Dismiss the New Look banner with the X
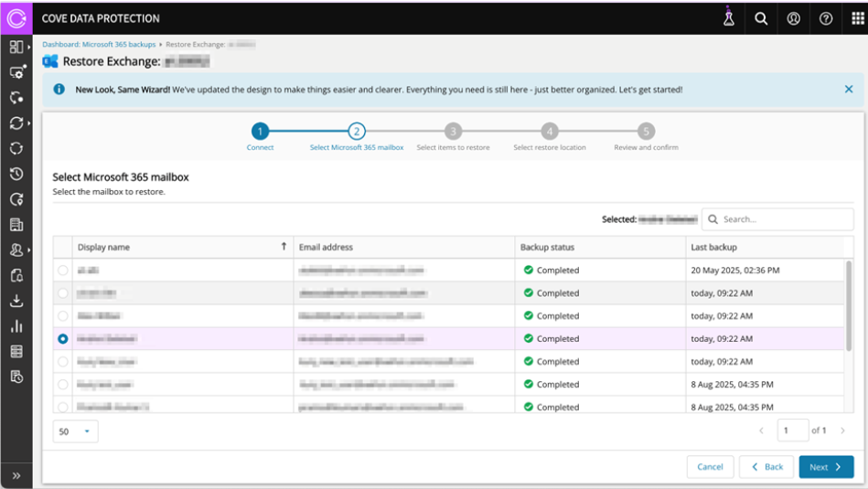 [849, 89]
